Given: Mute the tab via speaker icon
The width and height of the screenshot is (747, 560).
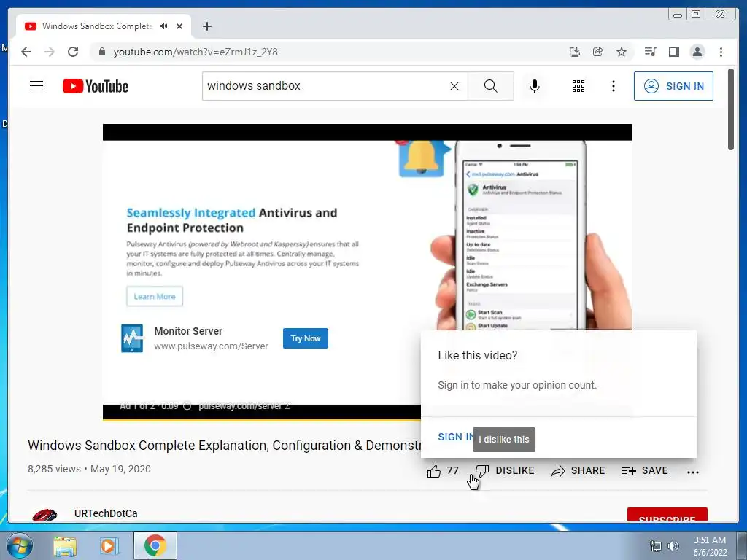Looking at the screenshot, I should (164, 26).
